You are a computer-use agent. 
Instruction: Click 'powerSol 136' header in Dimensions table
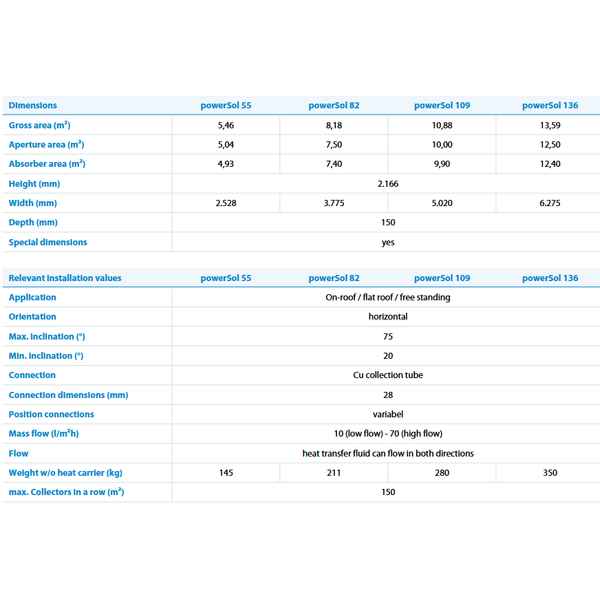[550, 105]
